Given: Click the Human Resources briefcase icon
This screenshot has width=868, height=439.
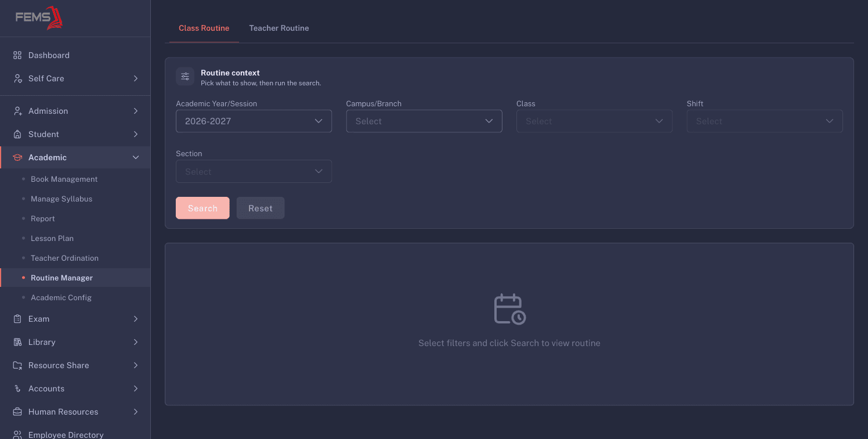Looking at the screenshot, I should point(17,412).
